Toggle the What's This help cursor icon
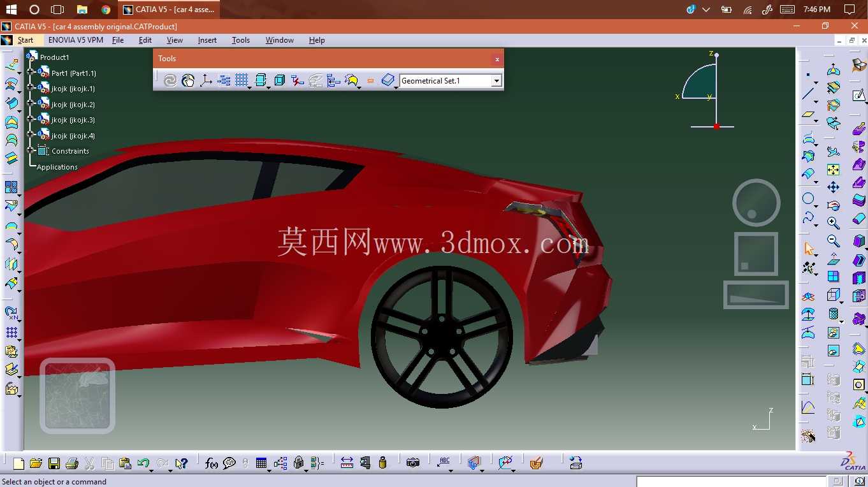This screenshot has height=487, width=868. point(182,463)
